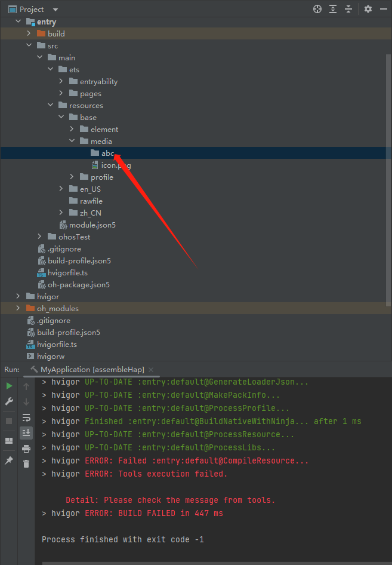Collapse the src folder

[x=29, y=45]
